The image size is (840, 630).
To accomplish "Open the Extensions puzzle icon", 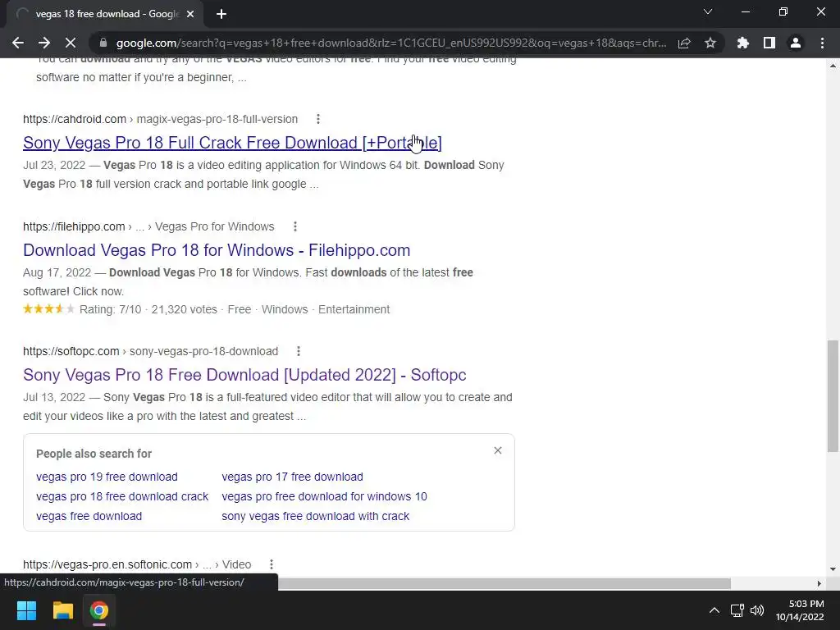I will click(x=743, y=43).
